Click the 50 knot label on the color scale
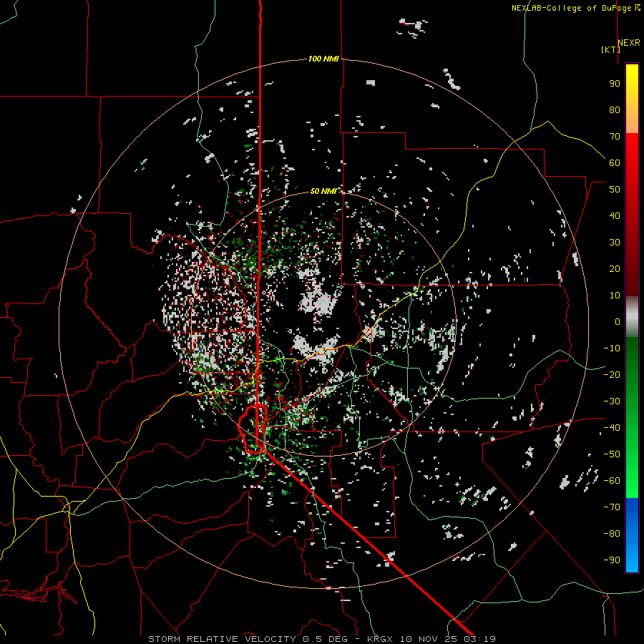This screenshot has height=644, width=644. tap(615, 190)
